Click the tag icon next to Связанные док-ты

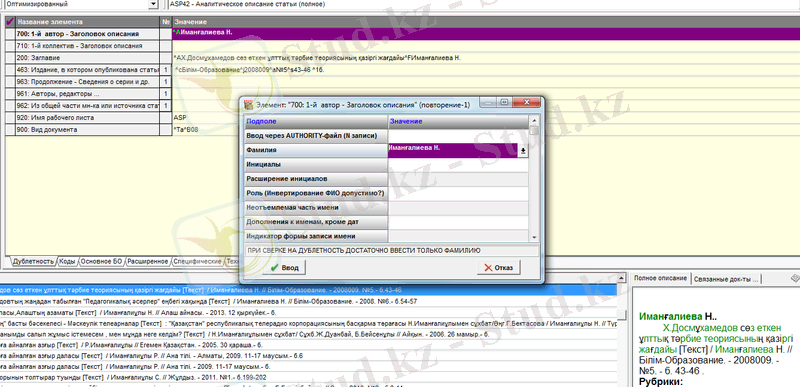pos(794,277)
